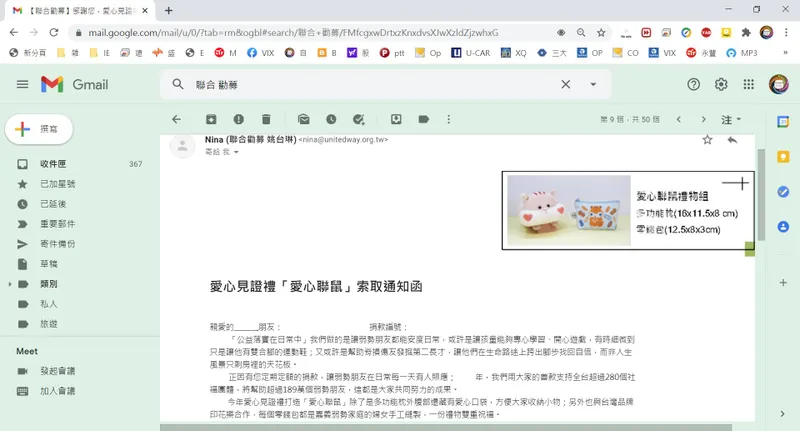Image resolution: width=800 pixels, height=431 pixels.
Task: Click the email vertical scrollbar
Action: pos(761,194)
